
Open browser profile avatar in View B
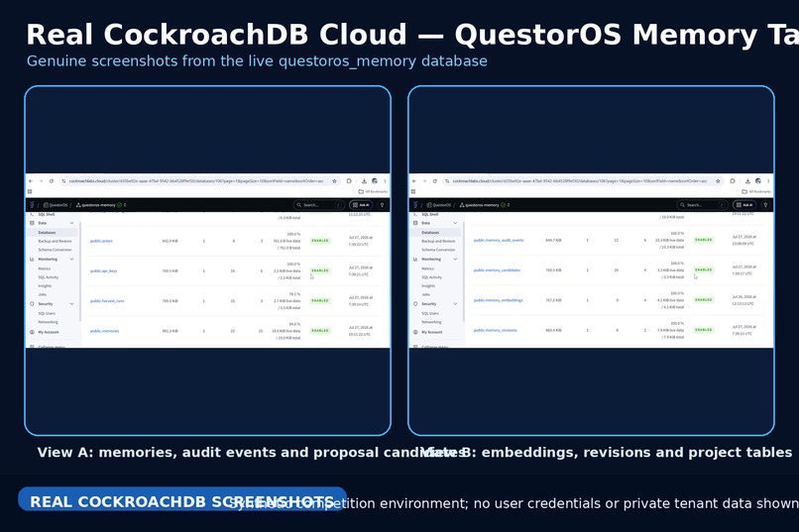[x=757, y=180]
